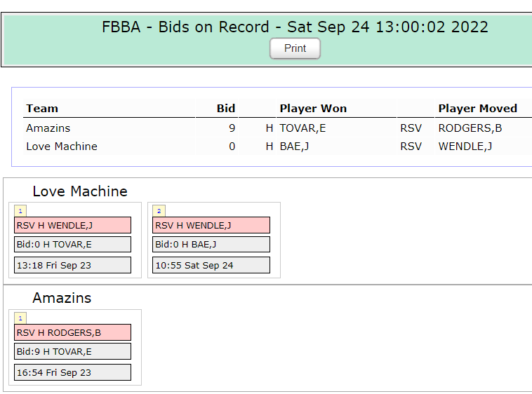Image resolution: width=532 pixels, height=394 pixels.
Task: Click the number 2 badge under Love Machine
Action: (159, 210)
